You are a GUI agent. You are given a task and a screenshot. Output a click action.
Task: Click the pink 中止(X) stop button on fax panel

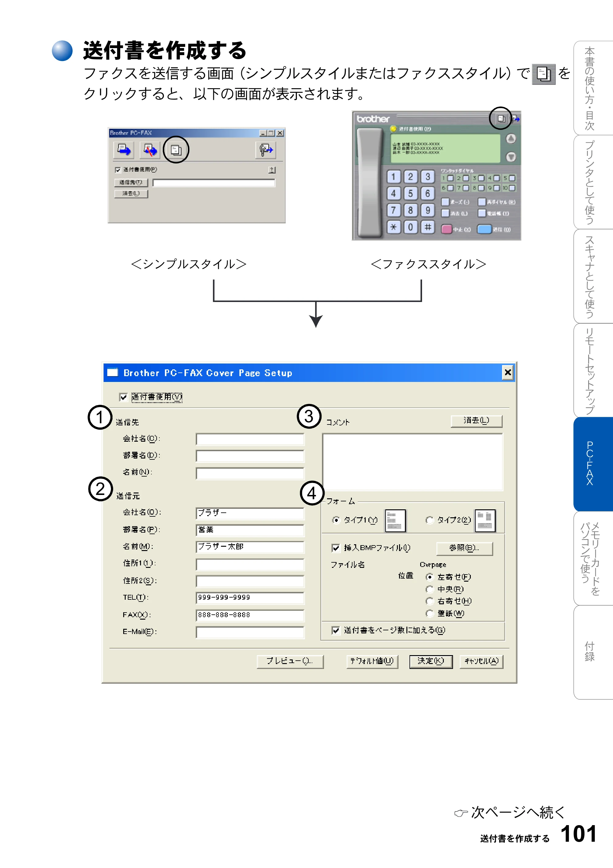click(x=447, y=229)
